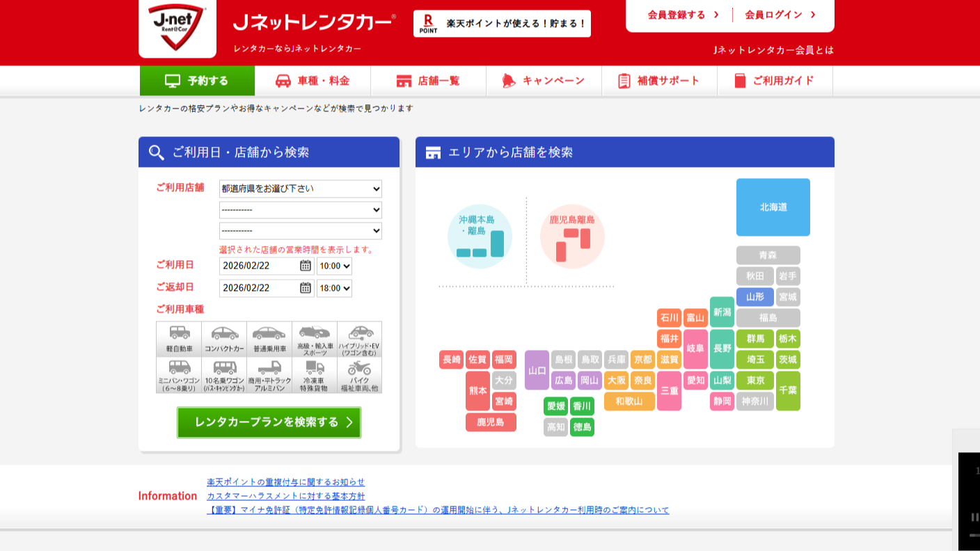Pick the ハイブリッド・EV vehicle icon
The image size is (980, 551).
coord(359,339)
